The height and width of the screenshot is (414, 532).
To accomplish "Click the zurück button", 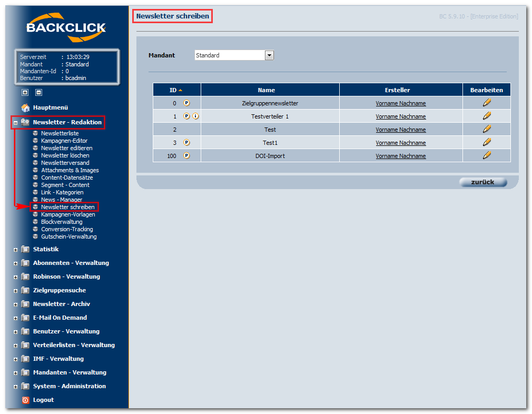I will click(483, 182).
